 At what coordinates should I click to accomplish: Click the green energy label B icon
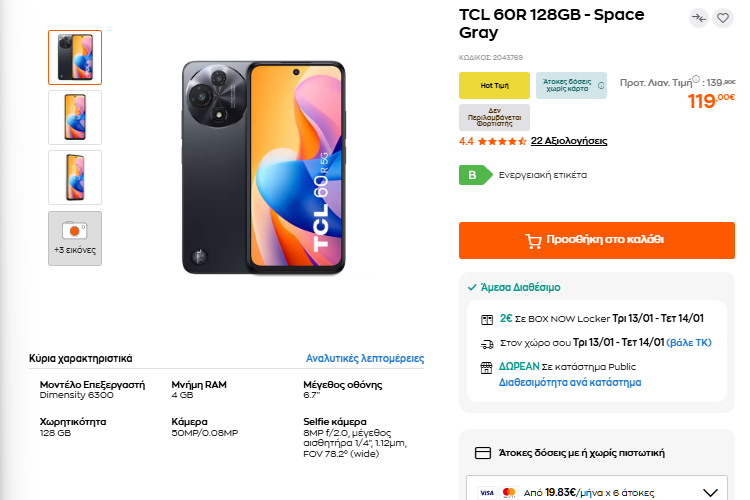pyautogui.click(x=474, y=175)
